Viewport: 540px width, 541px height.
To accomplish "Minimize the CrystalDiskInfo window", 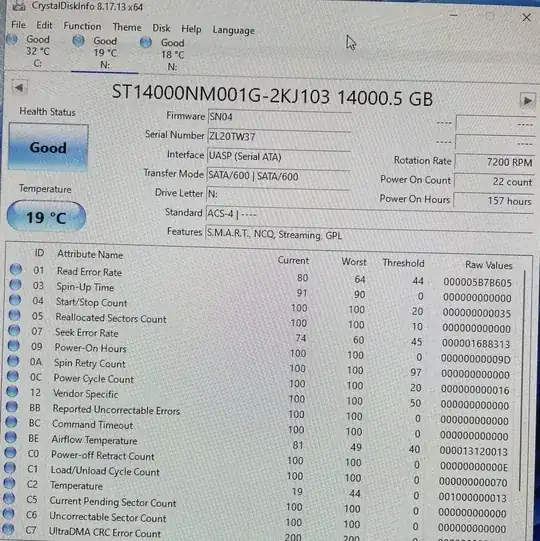I will pos(454,15).
